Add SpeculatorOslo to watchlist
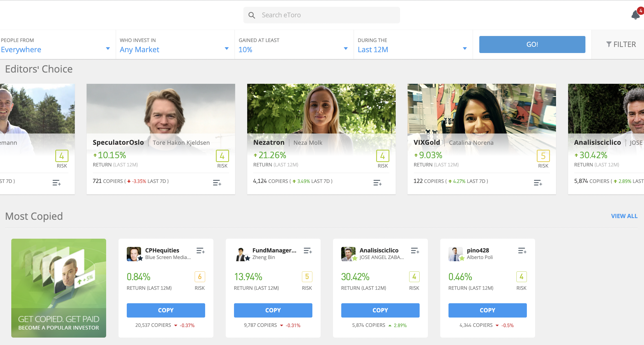 pyautogui.click(x=217, y=183)
